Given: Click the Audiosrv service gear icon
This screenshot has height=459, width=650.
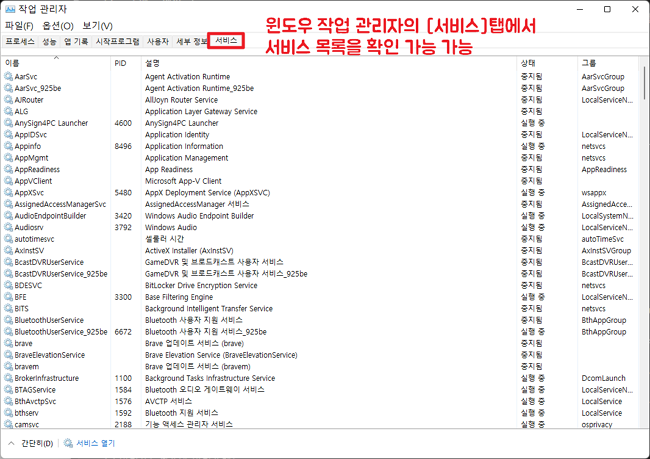Looking at the screenshot, I should tap(8, 227).
